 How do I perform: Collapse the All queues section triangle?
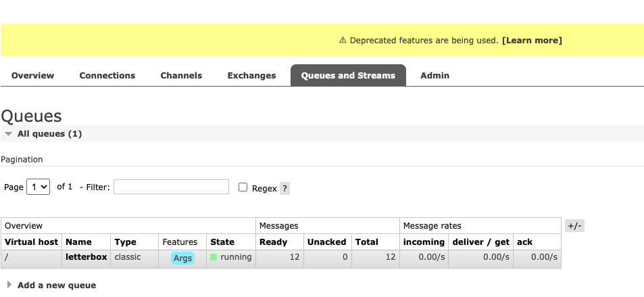tap(8, 134)
